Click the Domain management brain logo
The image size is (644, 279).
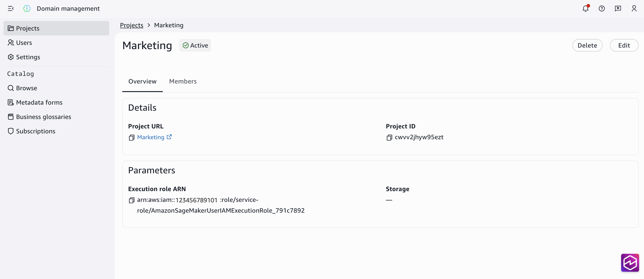pyautogui.click(x=27, y=9)
